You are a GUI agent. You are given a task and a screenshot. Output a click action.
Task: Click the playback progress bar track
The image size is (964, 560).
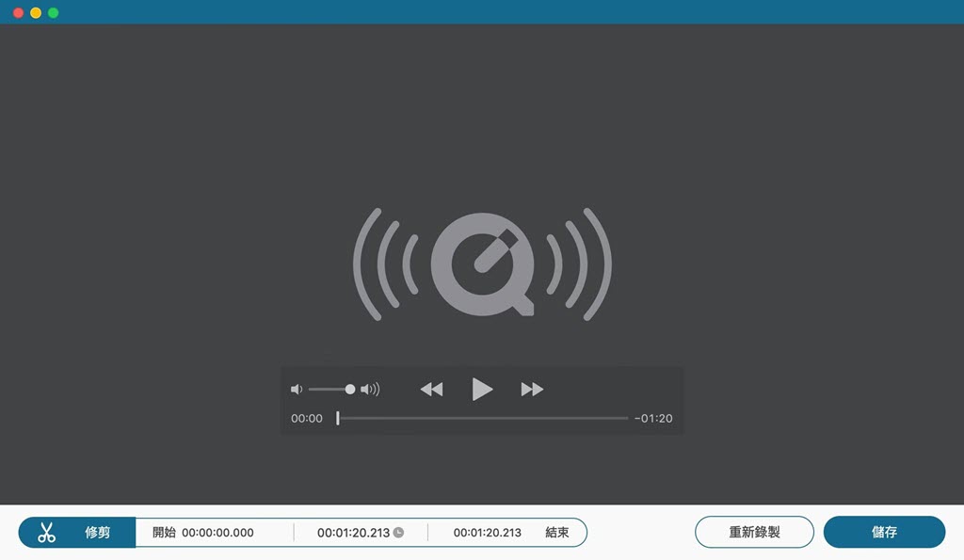(x=483, y=418)
